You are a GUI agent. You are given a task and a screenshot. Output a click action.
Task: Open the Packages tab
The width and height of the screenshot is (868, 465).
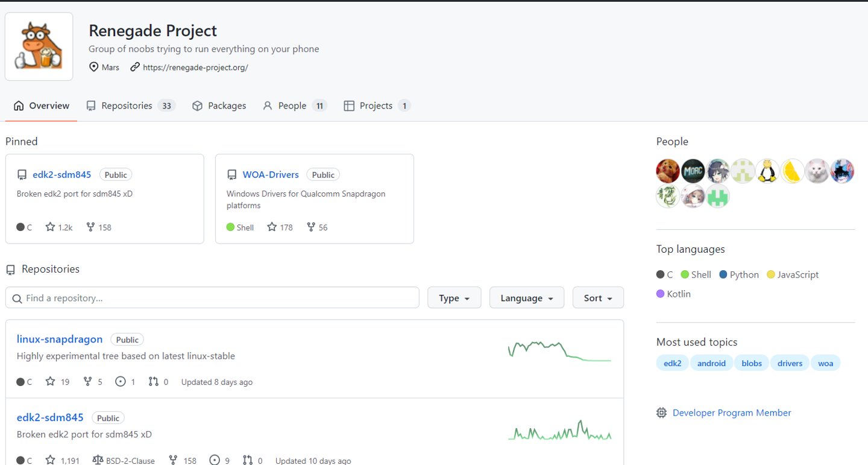(x=219, y=106)
